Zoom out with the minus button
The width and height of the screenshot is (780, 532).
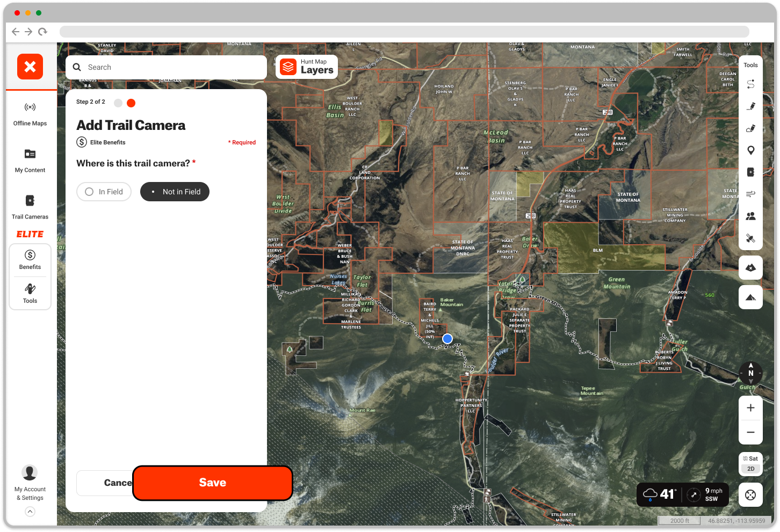750,432
